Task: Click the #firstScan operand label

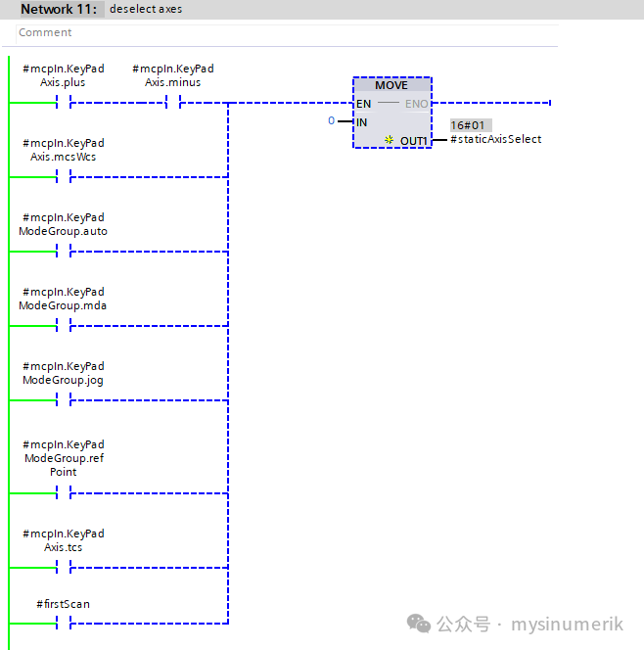Action: [x=63, y=604]
